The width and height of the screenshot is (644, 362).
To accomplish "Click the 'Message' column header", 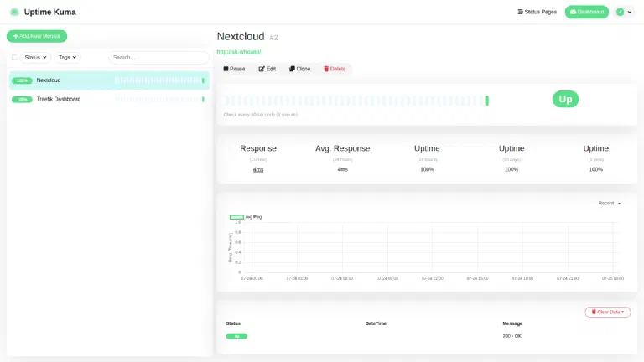I will 512,323.
